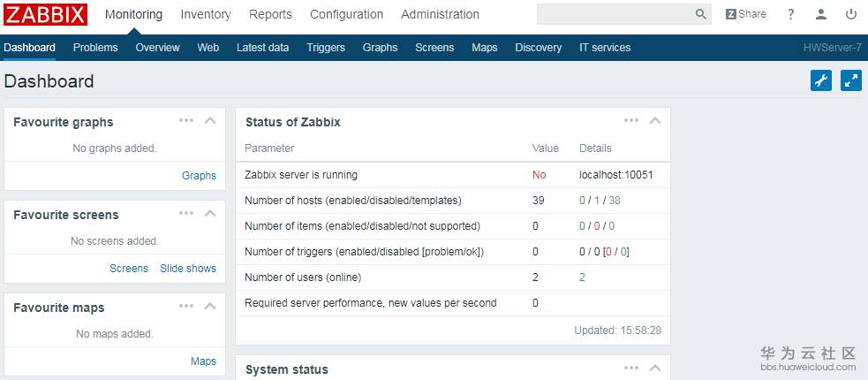The image size is (868, 380).
Task: Open the user profile icon
Action: tap(821, 14)
